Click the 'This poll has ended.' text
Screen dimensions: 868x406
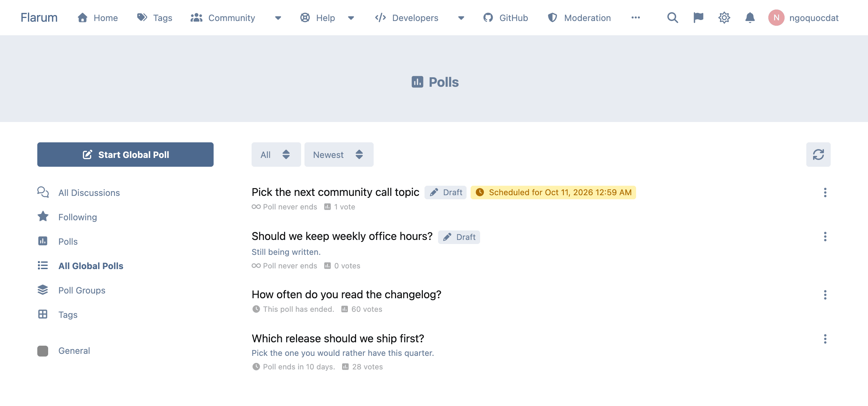point(298,309)
